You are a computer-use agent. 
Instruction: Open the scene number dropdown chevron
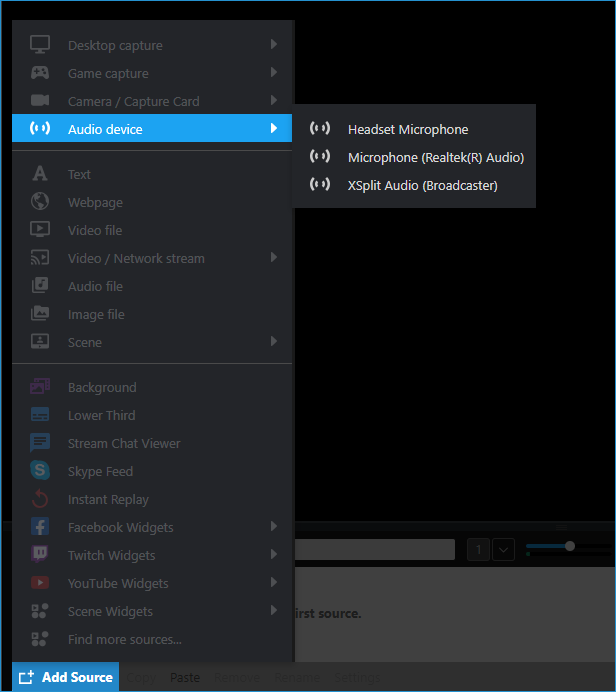[503, 550]
